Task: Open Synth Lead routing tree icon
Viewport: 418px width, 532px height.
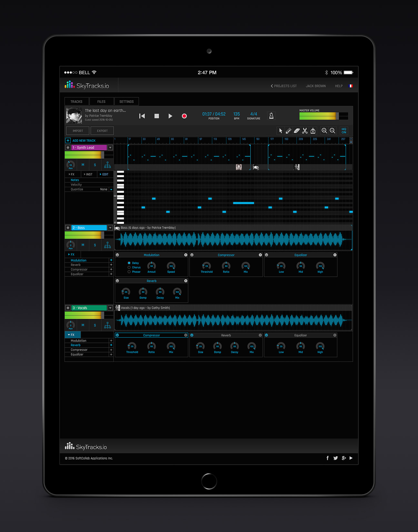Action: click(107, 165)
